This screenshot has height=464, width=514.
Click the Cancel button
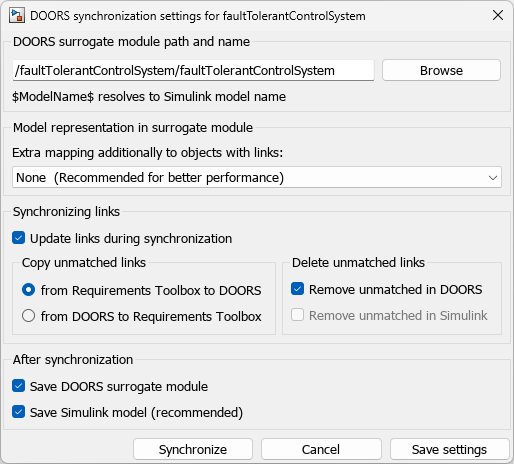pyautogui.click(x=321, y=449)
